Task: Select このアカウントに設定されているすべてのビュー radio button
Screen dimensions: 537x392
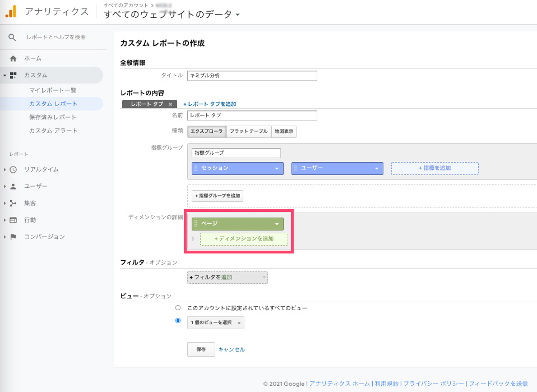Action: point(178,308)
